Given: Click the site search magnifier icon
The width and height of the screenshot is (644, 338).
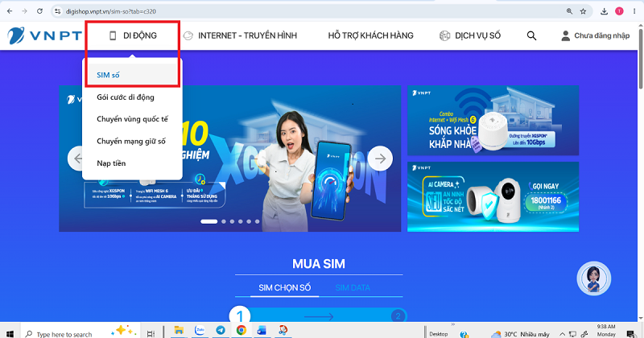Looking at the screenshot, I should click(531, 36).
